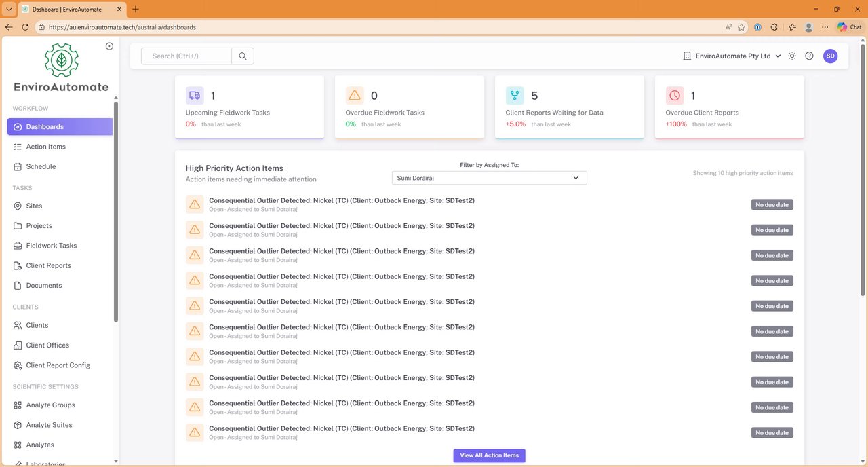This screenshot has width=868, height=467.
Task: Click the Analyte Groups grid icon
Action: tap(18, 405)
